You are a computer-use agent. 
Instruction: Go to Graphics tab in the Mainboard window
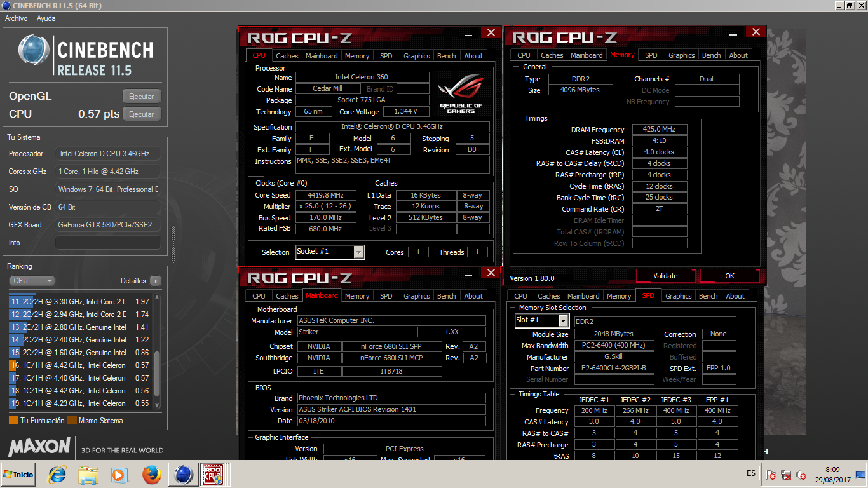[417, 296]
